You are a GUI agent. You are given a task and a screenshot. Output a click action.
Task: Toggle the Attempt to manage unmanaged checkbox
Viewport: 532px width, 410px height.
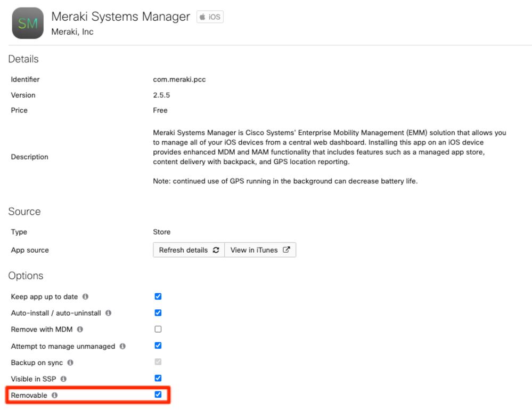click(158, 346)
